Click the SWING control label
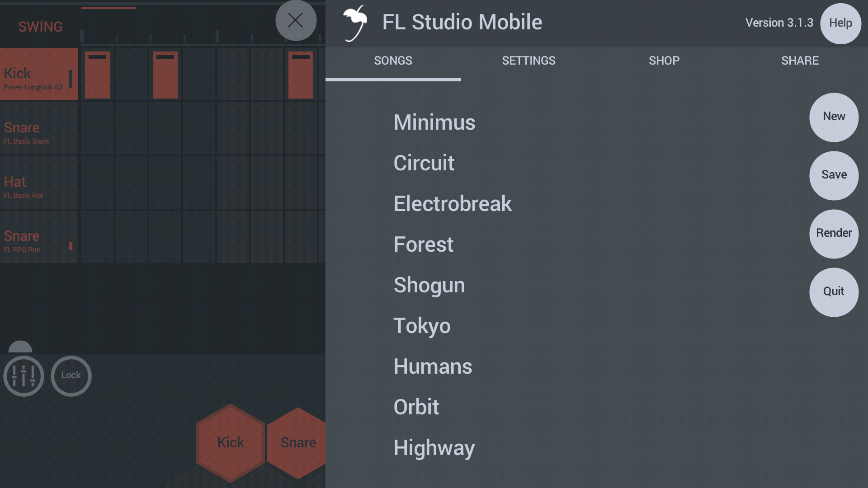Viewport: 868px width, 488px height. pyautogui.click(x=40, y=27)
